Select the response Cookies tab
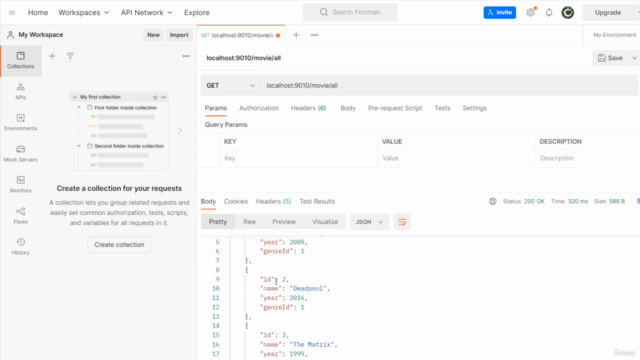The height and width of the screenshot is (360, 640). tap(236, 202)
